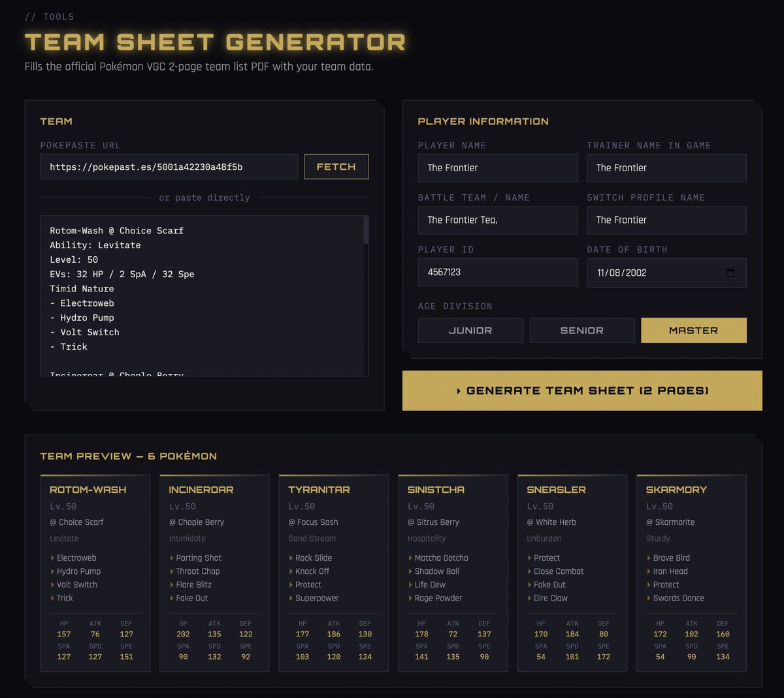Screen dimensions: 784x698
Task: Click the Sturdy ability text
Action: (x=658, y=539)
